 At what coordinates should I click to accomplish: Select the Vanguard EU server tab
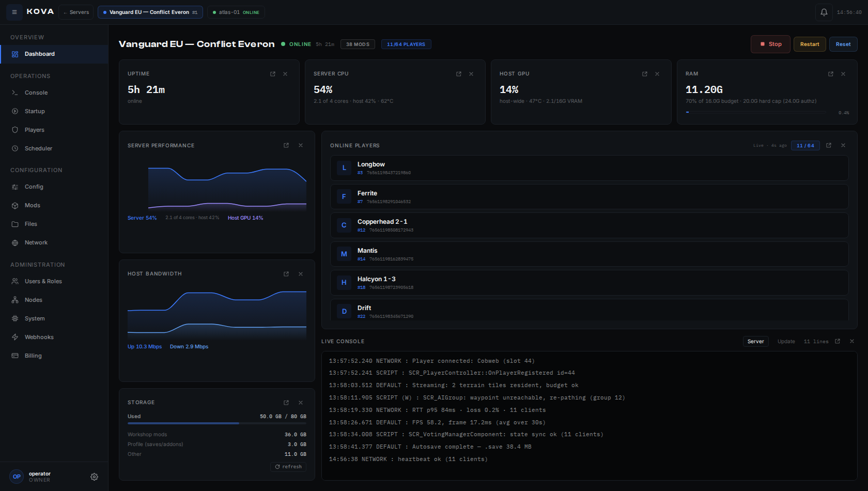click(150, 12)
